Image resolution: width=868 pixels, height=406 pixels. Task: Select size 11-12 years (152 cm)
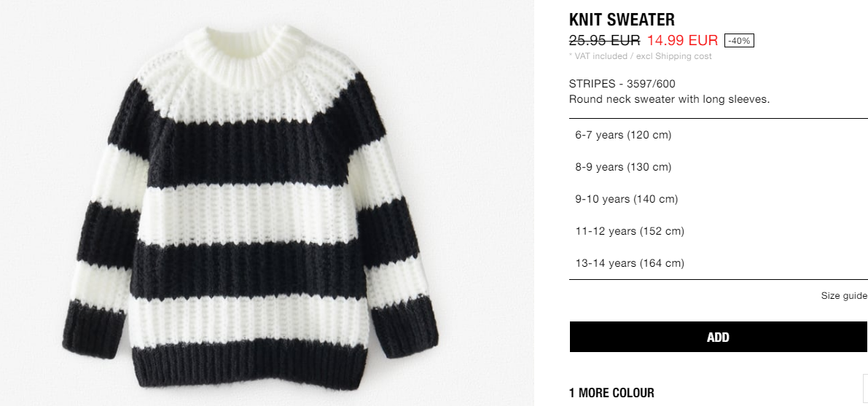pos(719,232)
